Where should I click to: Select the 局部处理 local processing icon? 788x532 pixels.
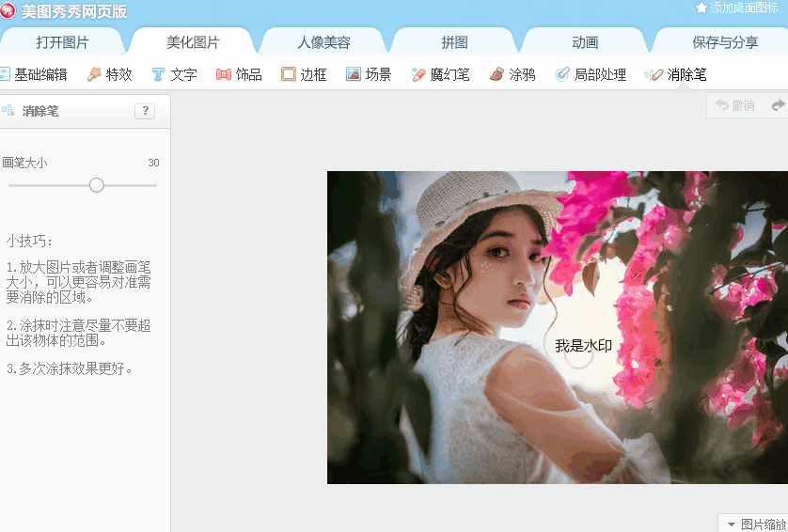pyautogui.click(x=561, y=74)
